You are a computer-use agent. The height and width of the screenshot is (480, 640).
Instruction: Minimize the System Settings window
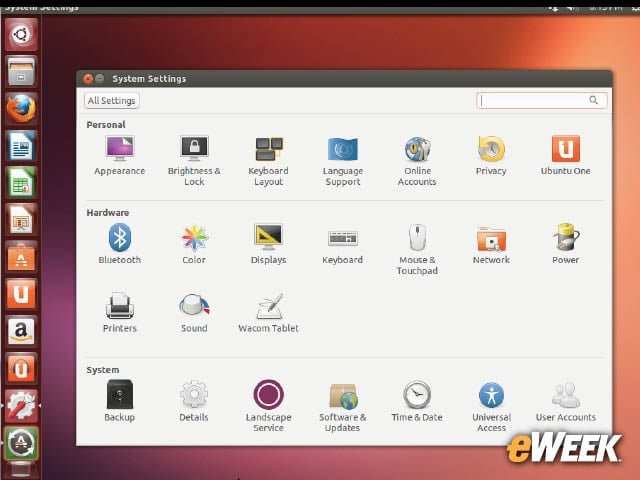point(100,78)
